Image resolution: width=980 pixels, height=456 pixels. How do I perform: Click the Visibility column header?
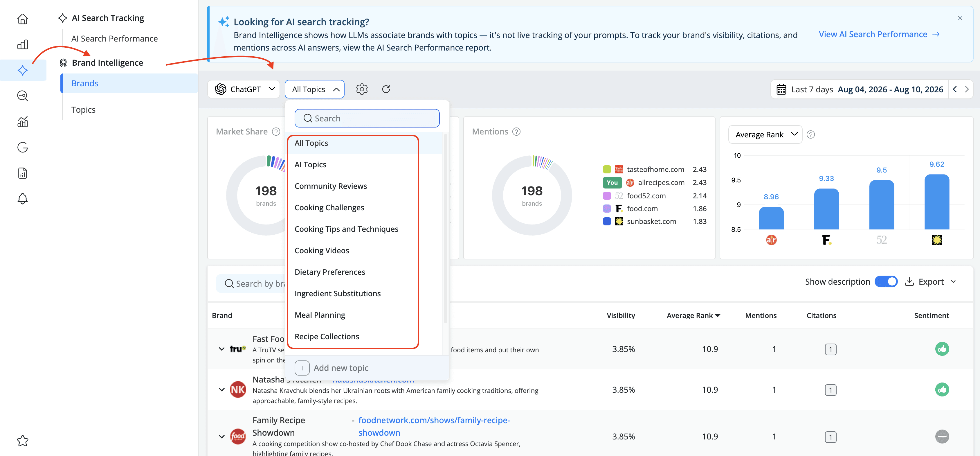click(x=621, y=315)
